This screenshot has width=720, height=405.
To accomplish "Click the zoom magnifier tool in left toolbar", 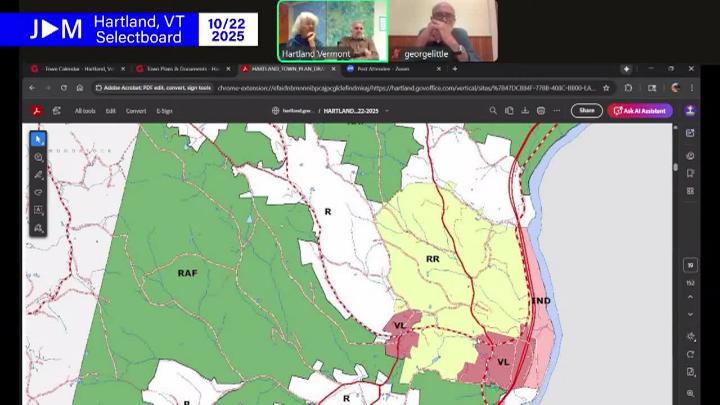I will (38, 157).
